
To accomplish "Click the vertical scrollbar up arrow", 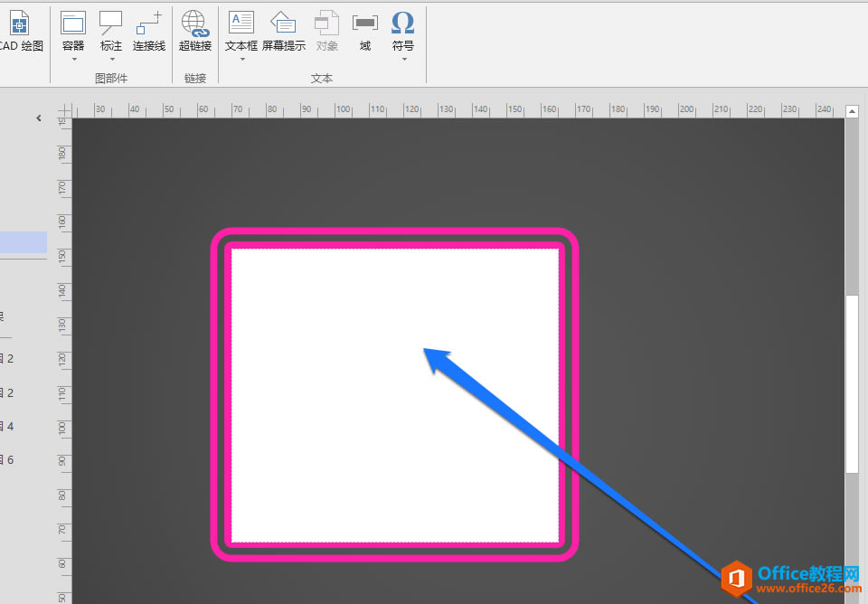I will point(852,111).
